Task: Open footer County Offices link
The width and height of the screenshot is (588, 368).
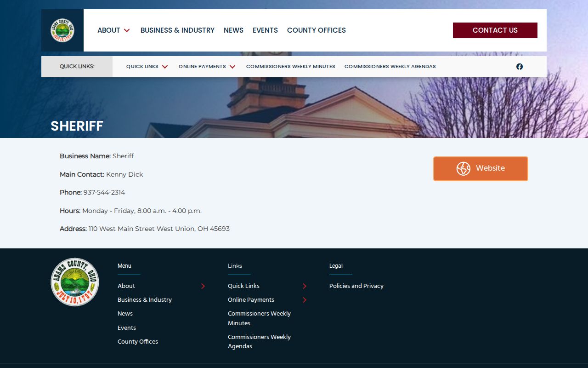Action: point(138,342)
